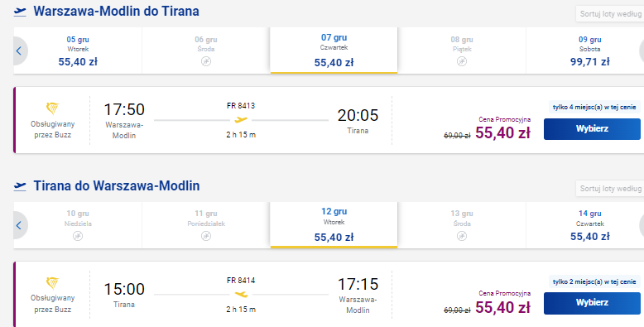644x327 pixels.
Task: Open the outbound Sortuj loty według dropdown
Action: (x=610, y=14)
